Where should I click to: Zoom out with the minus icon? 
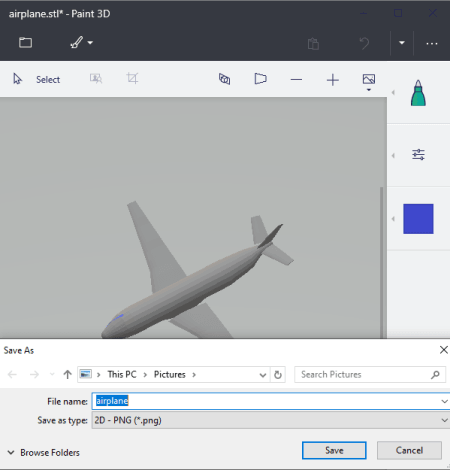296,80
